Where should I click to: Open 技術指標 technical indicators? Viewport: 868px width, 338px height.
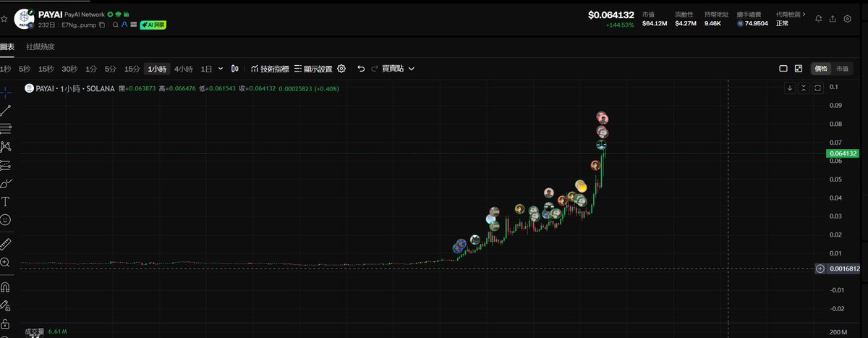click(270, 69)
